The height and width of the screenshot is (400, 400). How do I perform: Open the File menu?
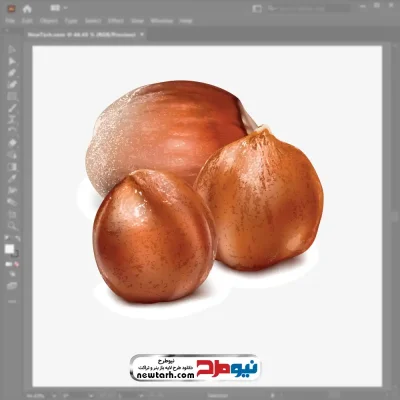coord(10,21)
